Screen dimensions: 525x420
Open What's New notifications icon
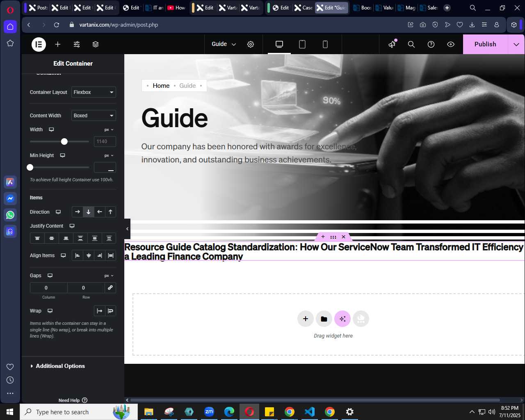coord(393,44)
